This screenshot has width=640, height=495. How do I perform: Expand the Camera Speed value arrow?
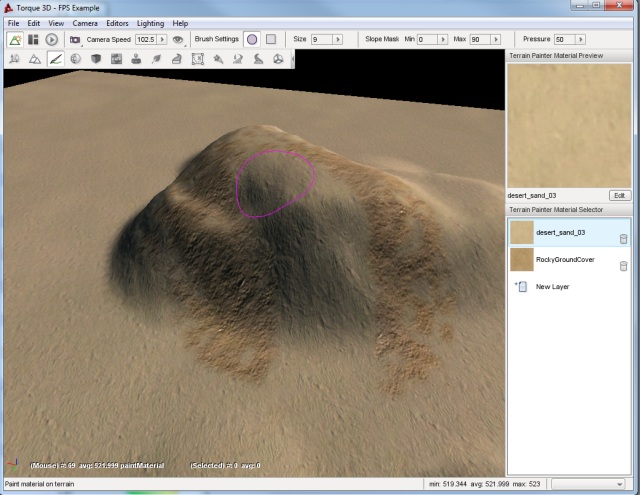pyautogui.click(x=162, y=40)
